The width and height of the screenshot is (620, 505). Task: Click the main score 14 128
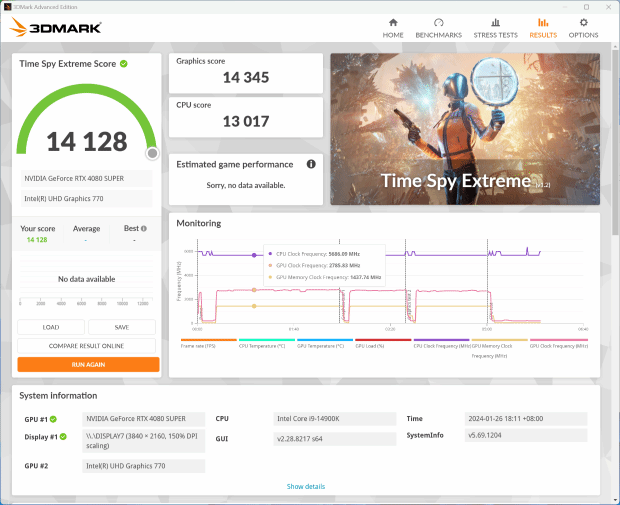[x=87, y=142]
